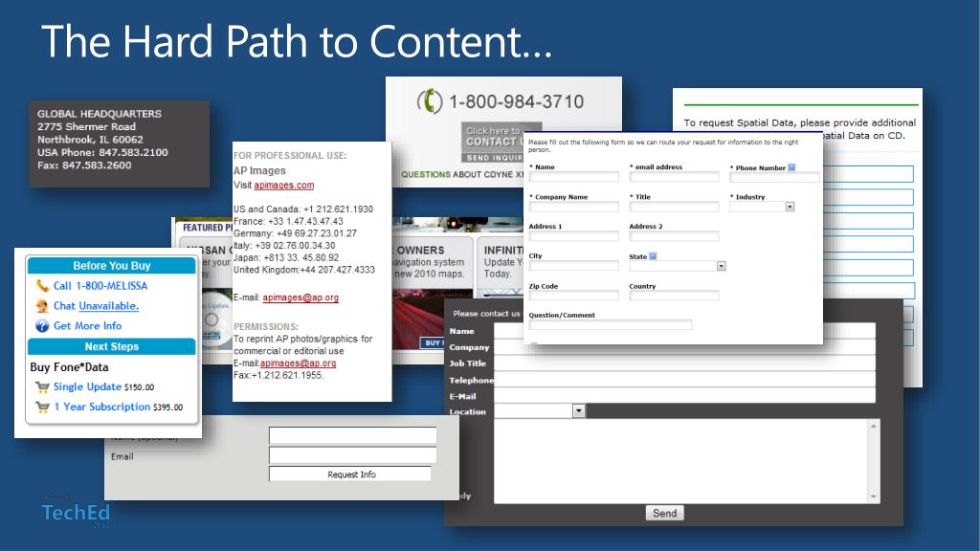980x551 pixels.
Task: Click the chat agent icon beside Chat Unavailable
Action: coord(42,305)
